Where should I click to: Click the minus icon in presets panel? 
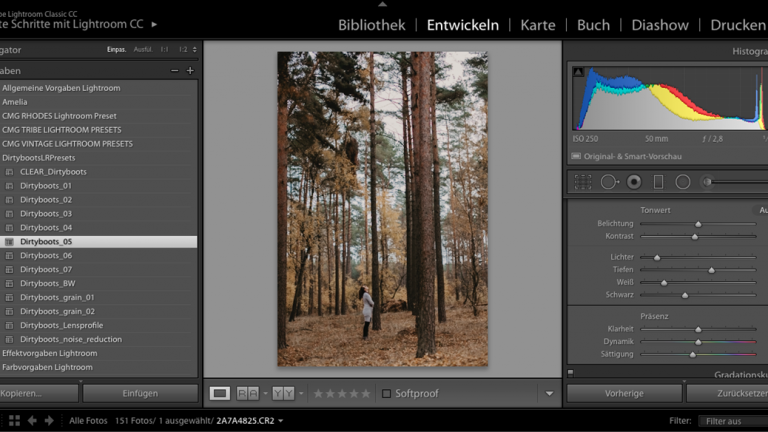[175, 71]
